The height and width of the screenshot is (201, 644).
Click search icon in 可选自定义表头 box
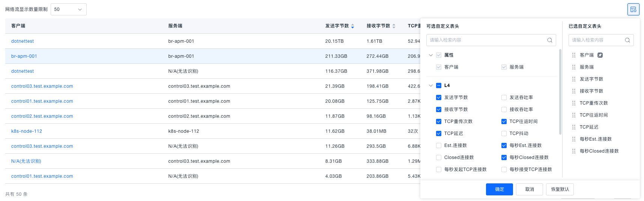point(549,40)
